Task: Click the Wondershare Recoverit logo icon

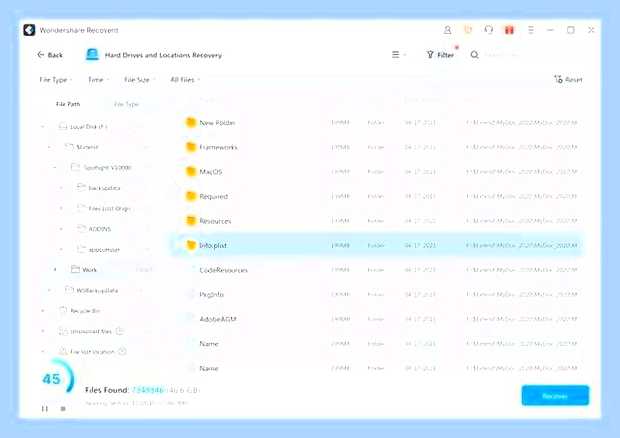Action: (29, 30)
